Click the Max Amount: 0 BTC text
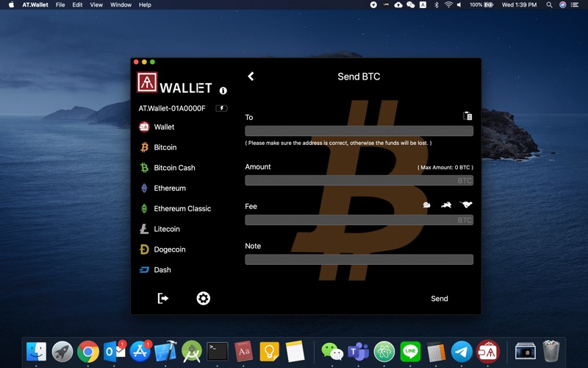Screen dimensions: 588x368 (x=445, y=168)
